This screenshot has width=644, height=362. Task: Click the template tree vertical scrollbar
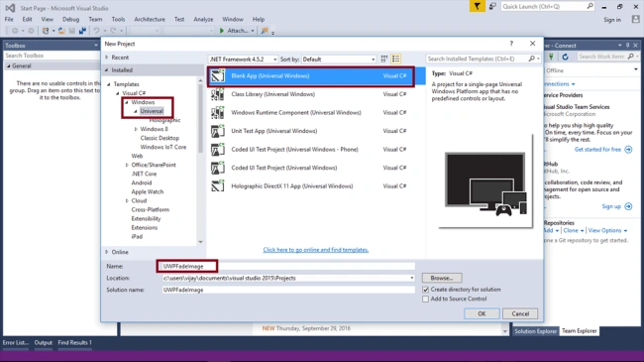pyautogui.click(x=200, y=161)
